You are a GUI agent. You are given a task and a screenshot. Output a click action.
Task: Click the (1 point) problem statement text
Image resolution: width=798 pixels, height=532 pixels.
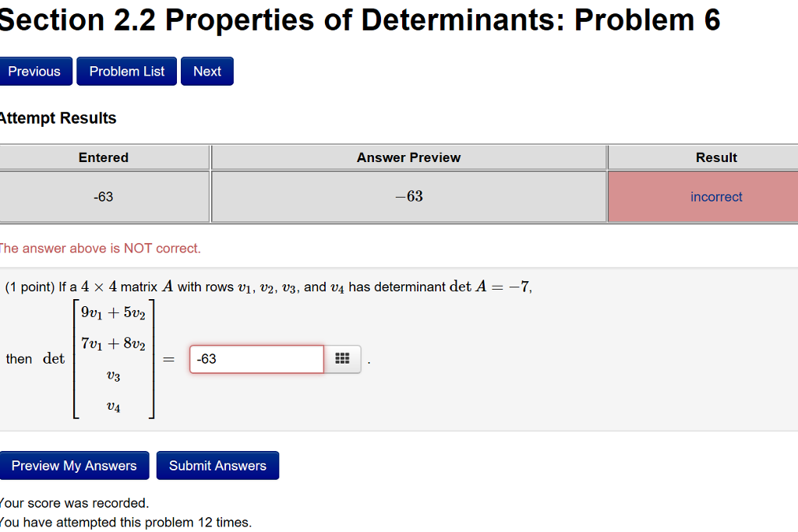click(265, 287)
